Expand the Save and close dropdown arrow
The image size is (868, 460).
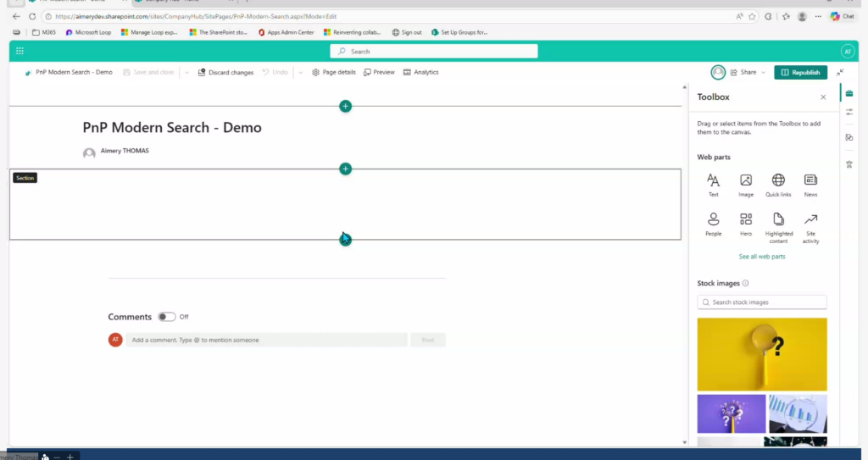[186, 73]
